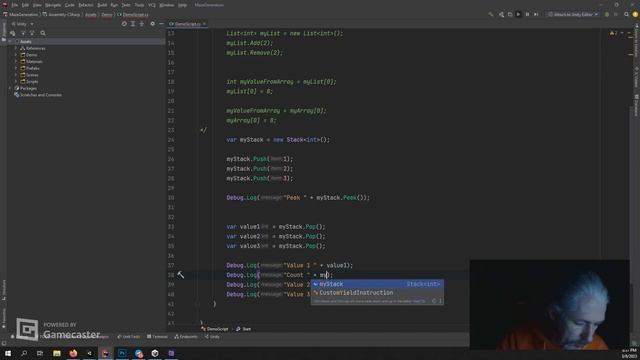Image resolution: width=640 pixels, height=360 pixels.
Task: Open the Edit menu
Action: click(25, 5)
